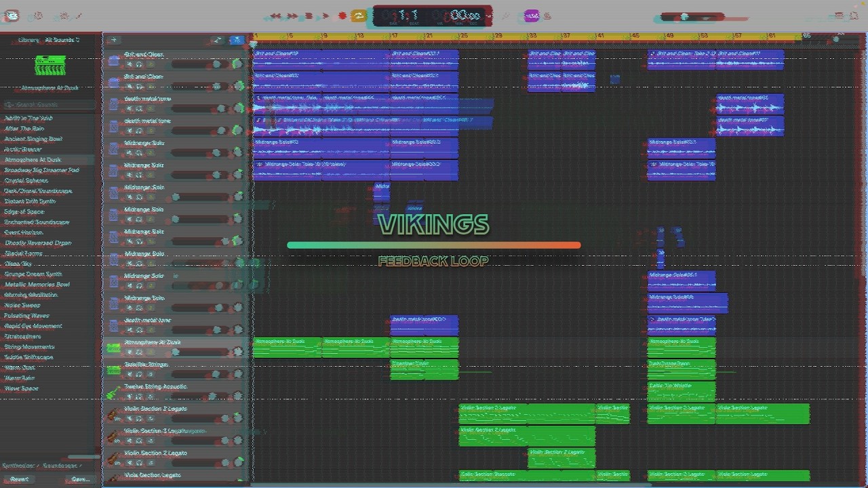Open the Loop Browser icon
Screen dimensions: 868x488
tap(855, 16)
